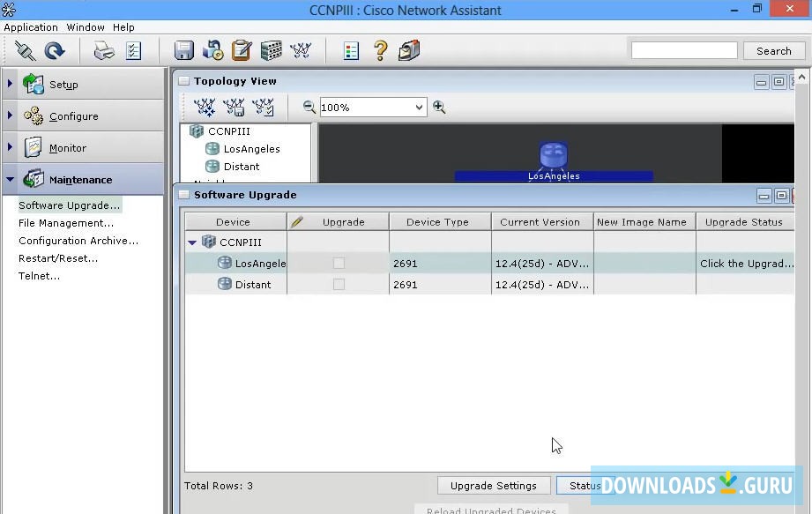
Task: Open Software Upgrade in Maintenance list
Action: [x=70, y=205]
